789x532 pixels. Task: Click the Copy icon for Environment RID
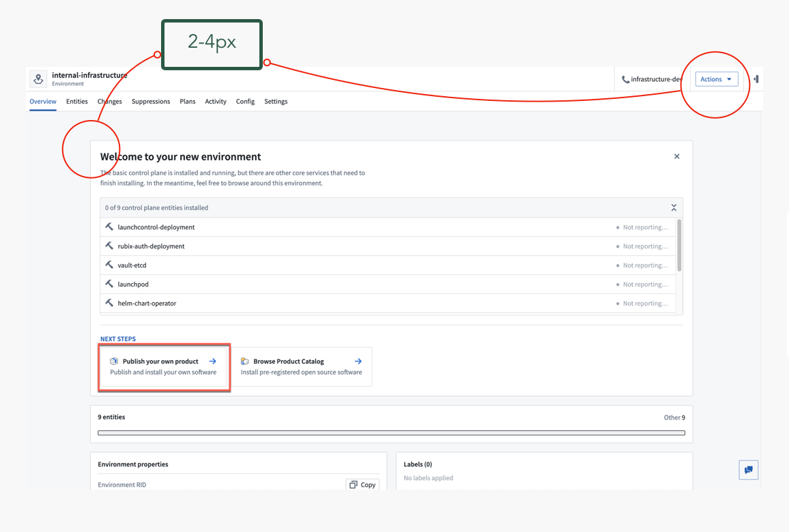354,485
